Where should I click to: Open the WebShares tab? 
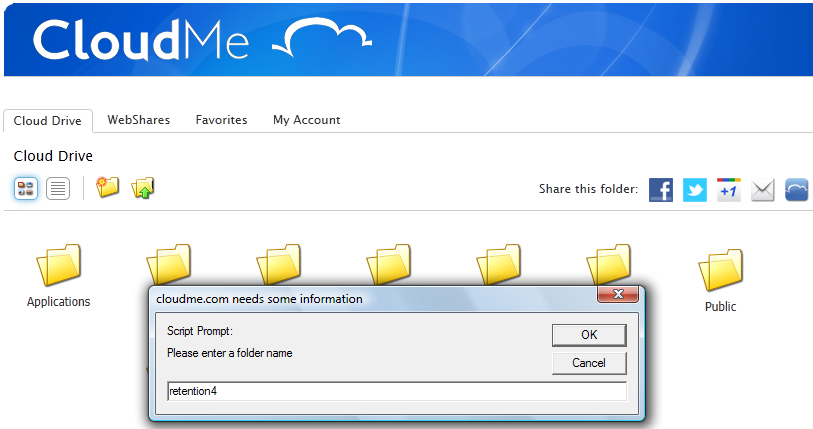point(138,120)
